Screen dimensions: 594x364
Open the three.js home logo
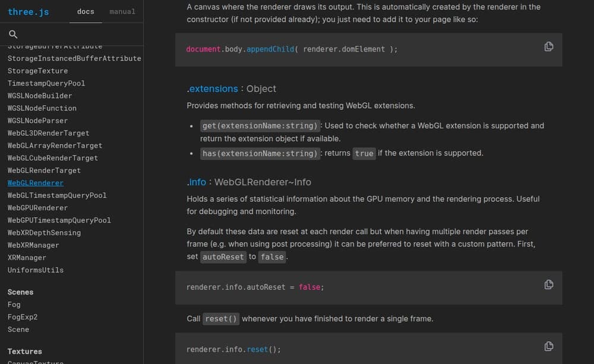click(x=29, y=12)
